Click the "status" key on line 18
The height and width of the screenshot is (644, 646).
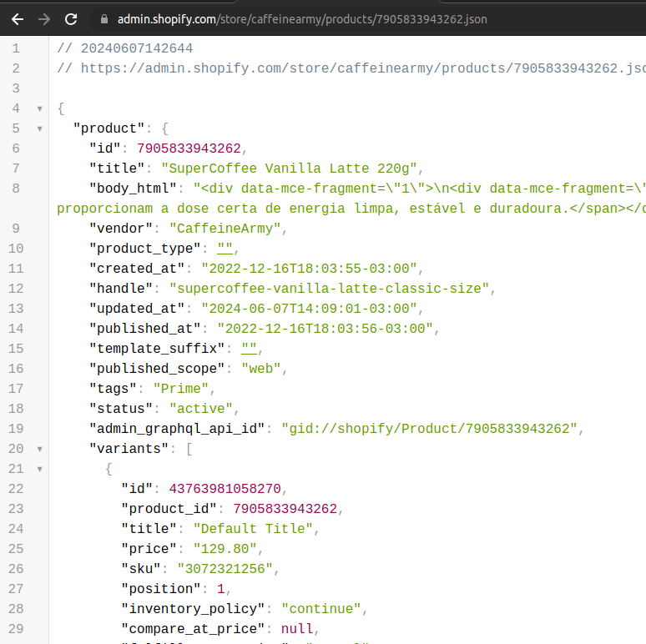tap(121, 409)
